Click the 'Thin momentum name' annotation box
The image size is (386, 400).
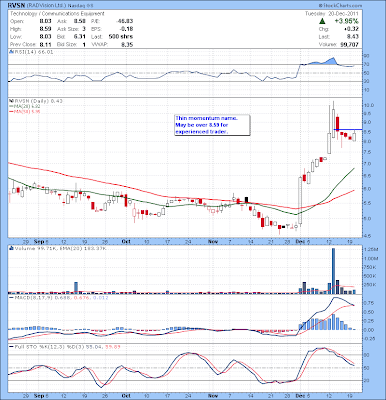click(212, 125)
